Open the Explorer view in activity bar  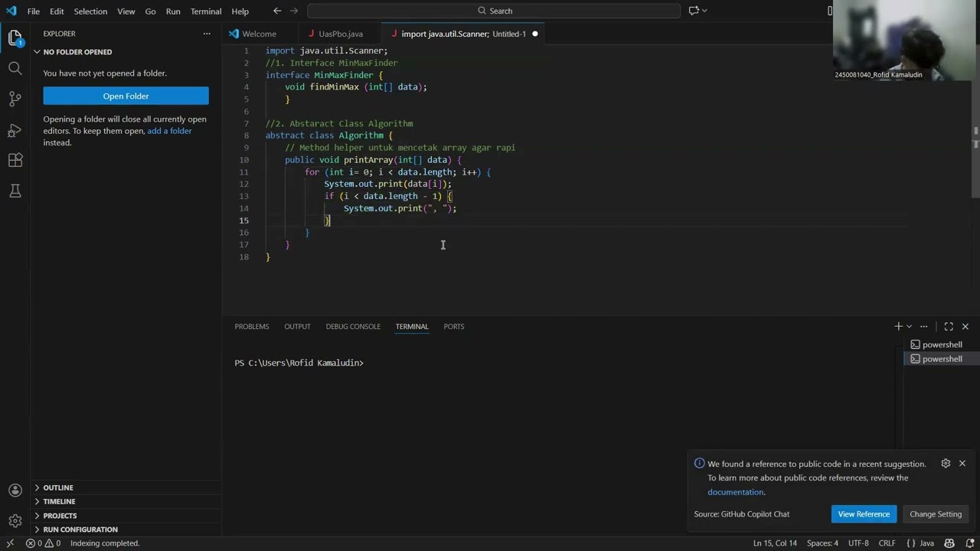point(15,37)
